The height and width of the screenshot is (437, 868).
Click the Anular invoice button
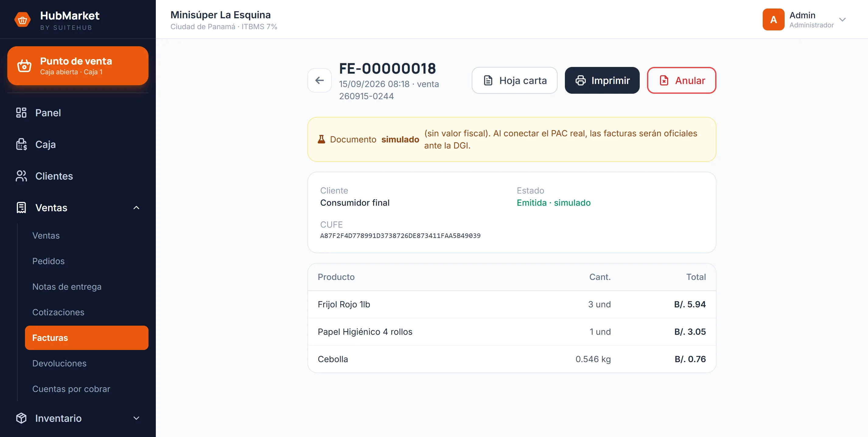(681, 80)
